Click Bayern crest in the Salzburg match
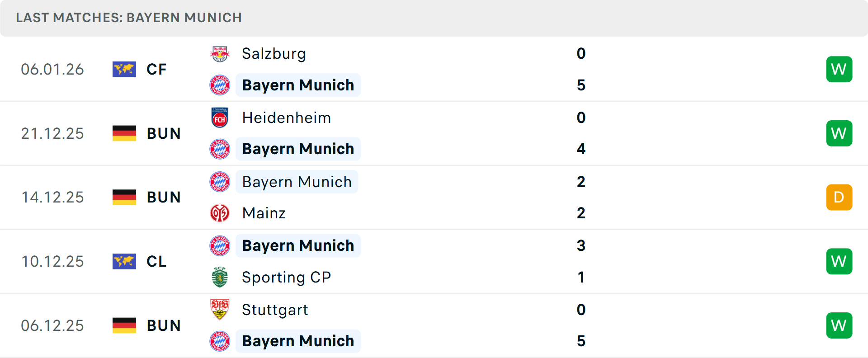The height and width of the screenshot is (358, 868). [x=220, y=85]
